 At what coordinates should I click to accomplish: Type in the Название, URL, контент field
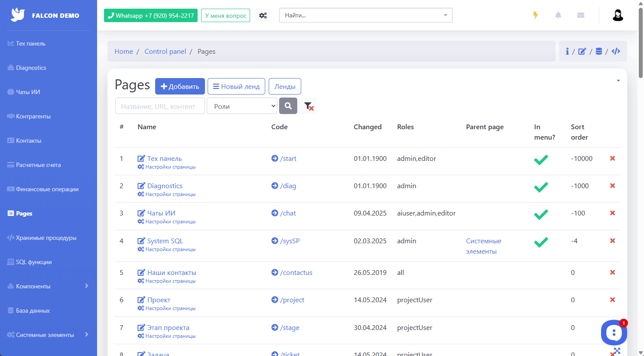159,106
